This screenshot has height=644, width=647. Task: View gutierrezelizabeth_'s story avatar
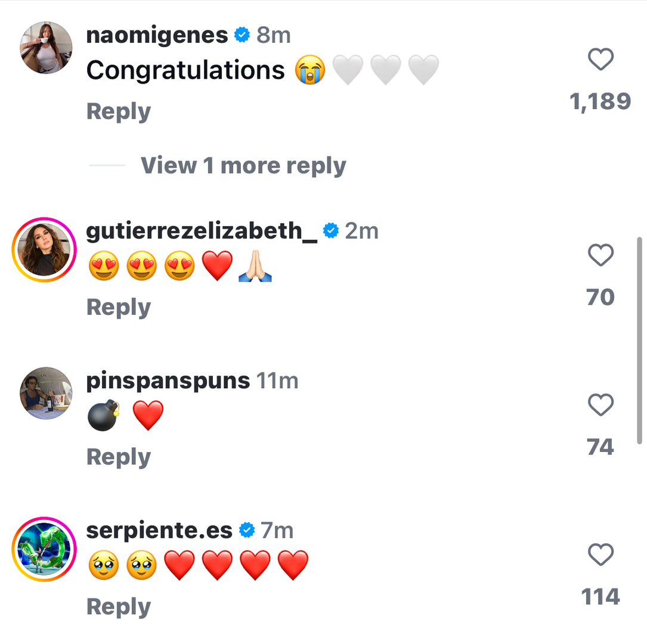44,250
